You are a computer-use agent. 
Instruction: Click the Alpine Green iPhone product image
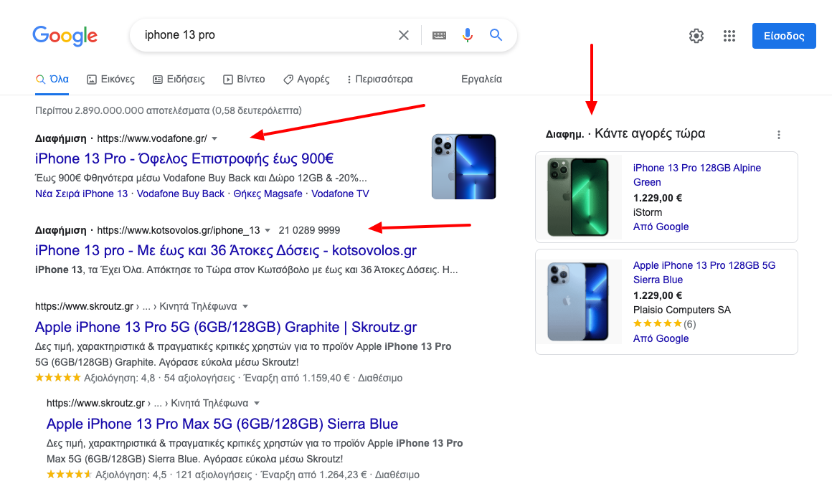578,197
